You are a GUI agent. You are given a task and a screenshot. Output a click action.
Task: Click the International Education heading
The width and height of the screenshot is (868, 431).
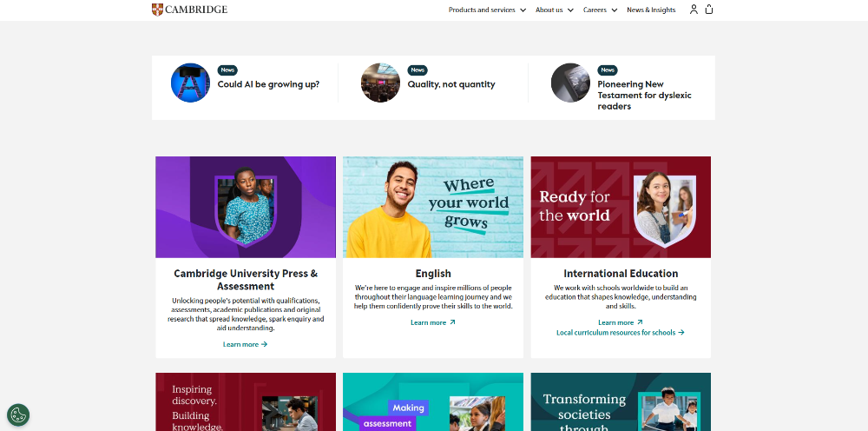point(621,274)
